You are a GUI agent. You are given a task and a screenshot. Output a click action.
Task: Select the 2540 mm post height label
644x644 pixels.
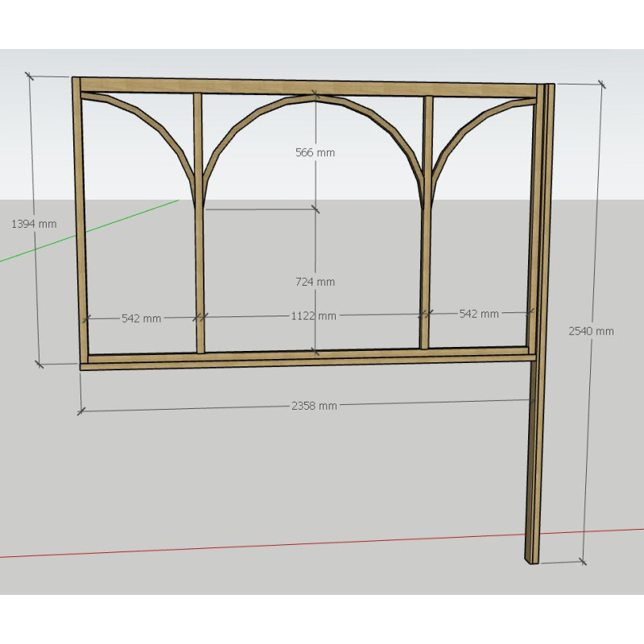tap(591, 330)
